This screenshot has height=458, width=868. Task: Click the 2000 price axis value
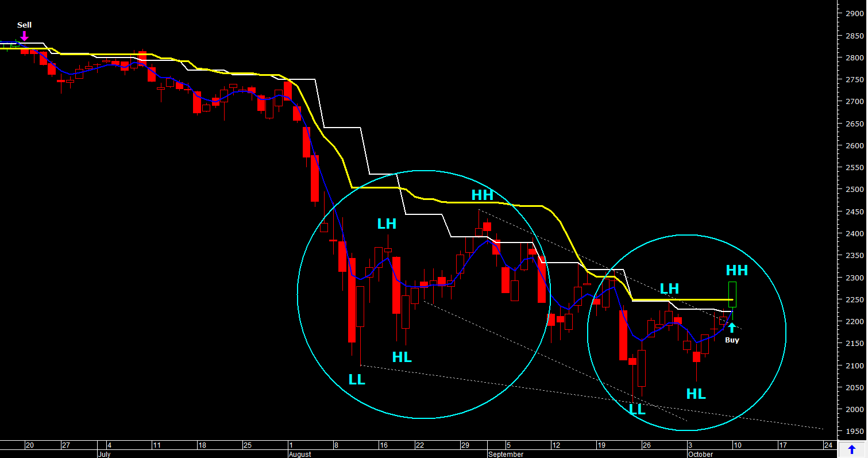point(854,409)
